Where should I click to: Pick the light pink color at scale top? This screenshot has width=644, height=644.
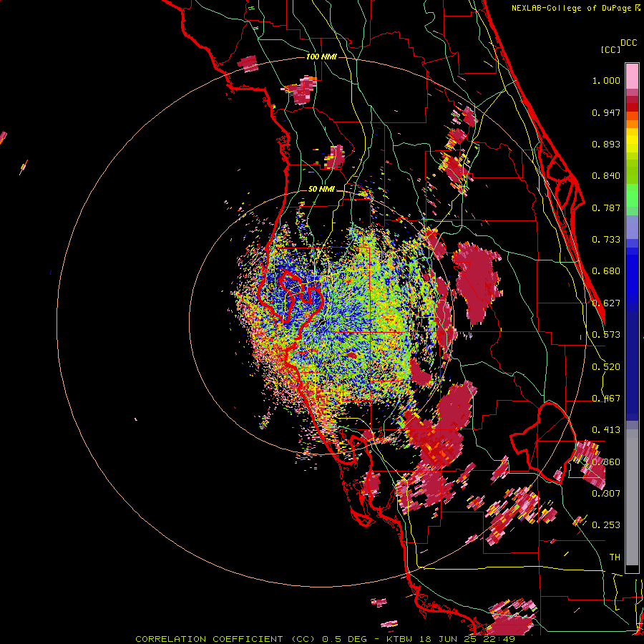[x=632, y=76]
